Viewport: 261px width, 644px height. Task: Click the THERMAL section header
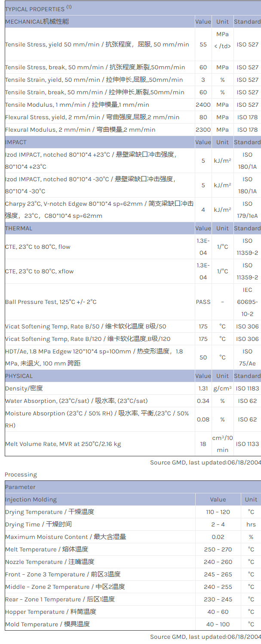click(19, 228)
